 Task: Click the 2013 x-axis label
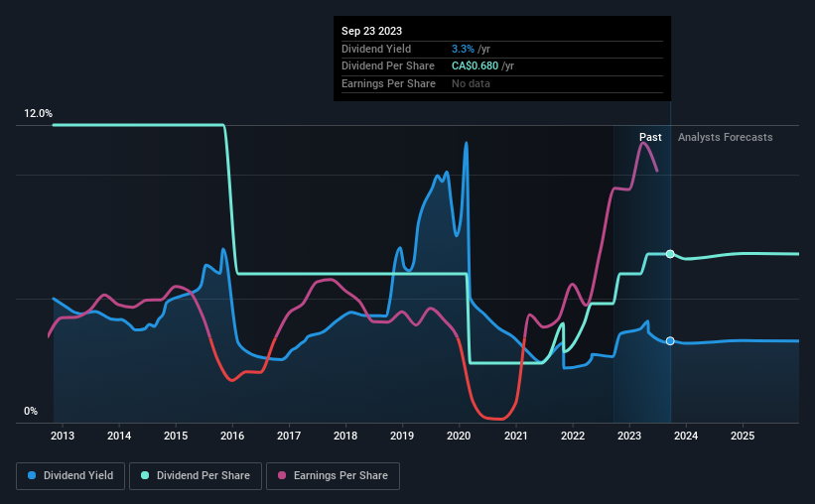point(63,436)
